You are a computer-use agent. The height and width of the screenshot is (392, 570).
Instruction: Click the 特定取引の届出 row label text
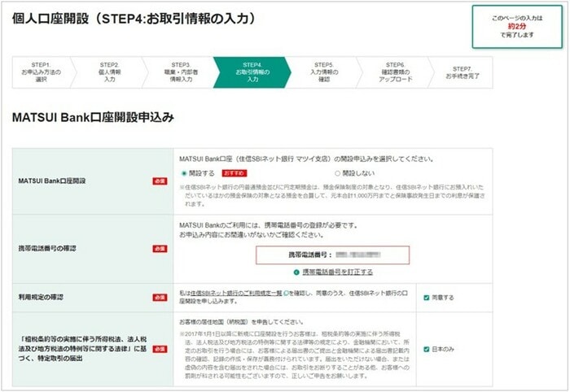(x=82, y=349)
